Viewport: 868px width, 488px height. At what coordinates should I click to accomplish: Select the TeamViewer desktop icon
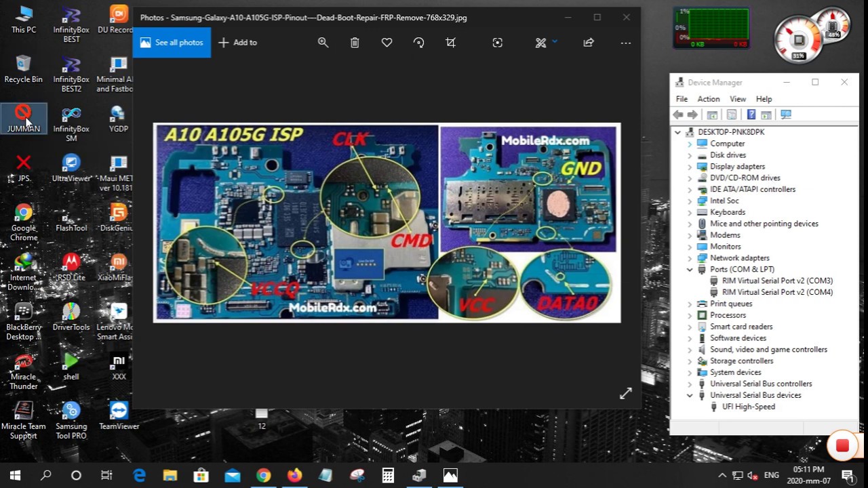(119, 416)
